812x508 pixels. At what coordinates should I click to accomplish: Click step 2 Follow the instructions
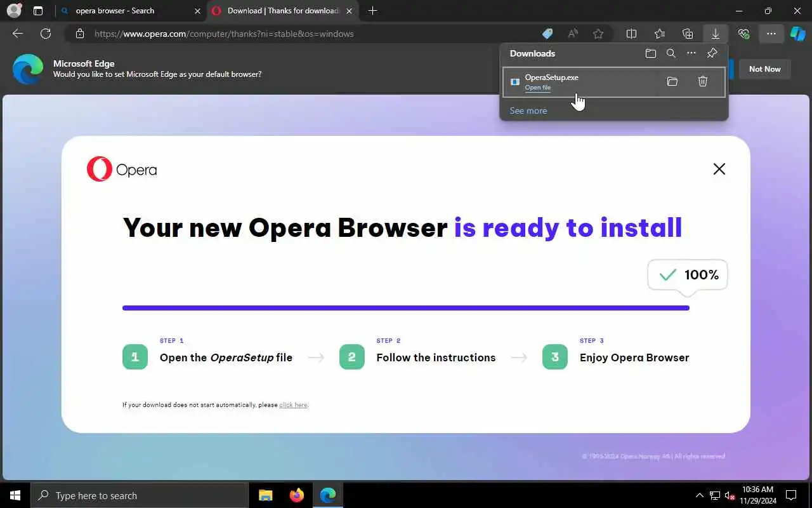click(417, 352)
